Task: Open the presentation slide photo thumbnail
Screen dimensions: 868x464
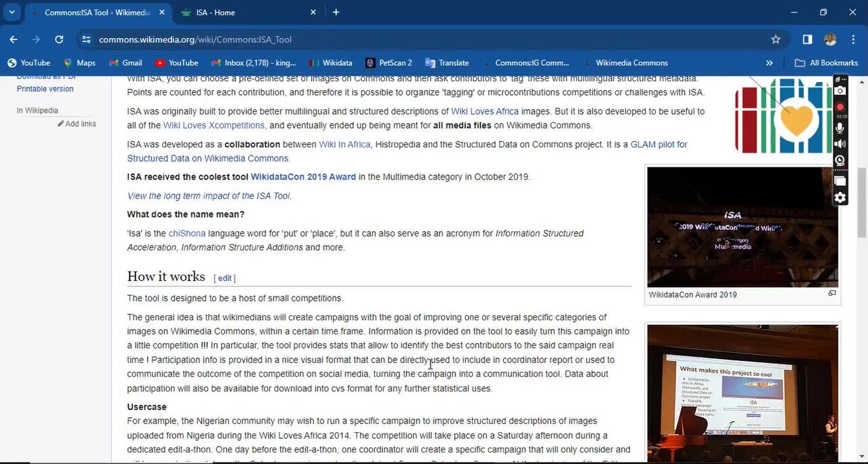Action: coord(743,394)
